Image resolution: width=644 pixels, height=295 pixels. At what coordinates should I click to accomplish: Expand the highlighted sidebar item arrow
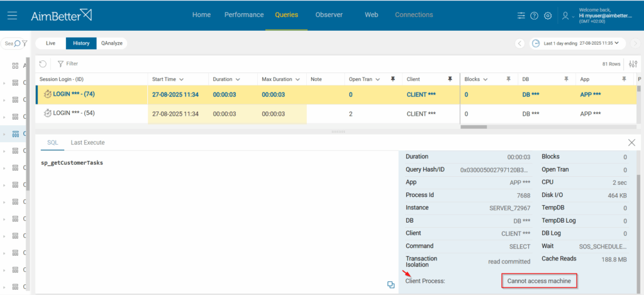(x=4, y=133)
